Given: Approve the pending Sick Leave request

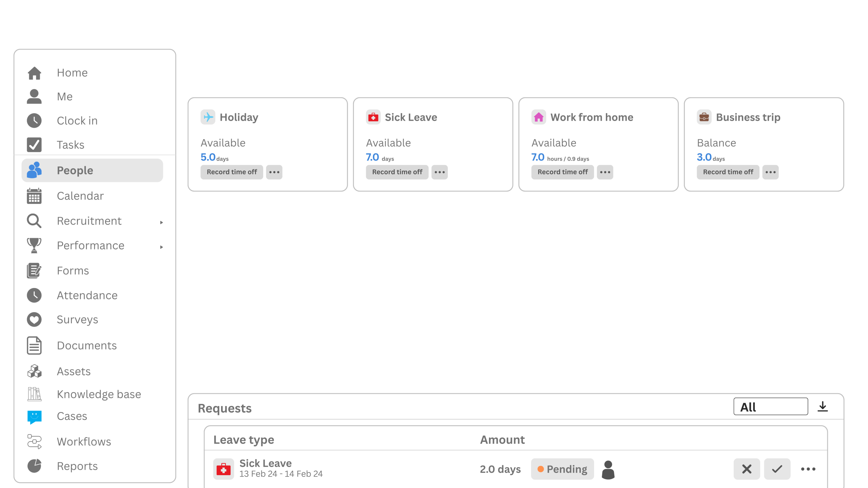Looking at the screenshot, I should click(777, 469).
